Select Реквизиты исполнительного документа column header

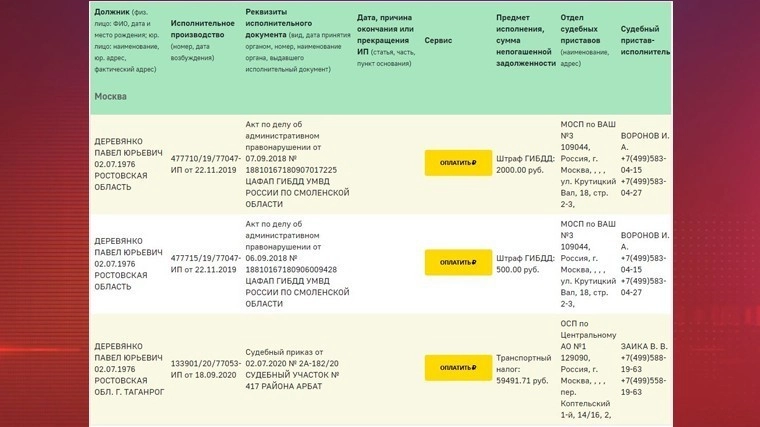click(x=292, y=40)
